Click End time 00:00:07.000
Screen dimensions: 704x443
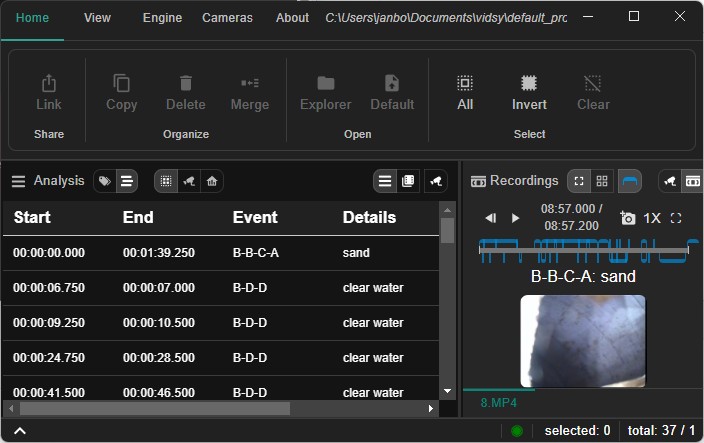pos(158,288)
